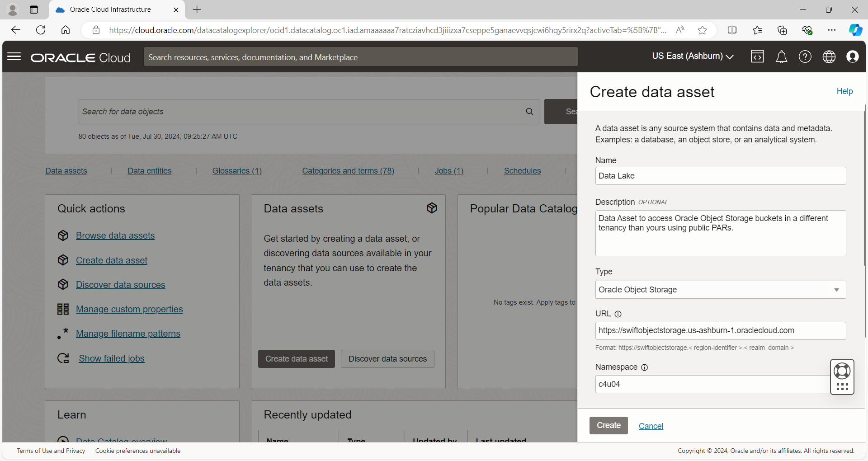Click the cube icon in Data assets card header

pyautogui.click(x=432, y=208)
